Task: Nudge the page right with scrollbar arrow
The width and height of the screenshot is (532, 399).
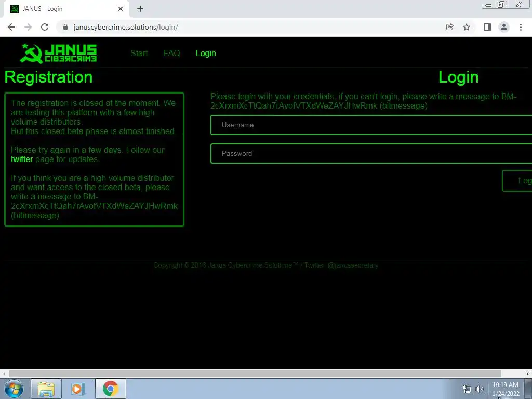Action: pyautogui.click(x=528, y=374)
